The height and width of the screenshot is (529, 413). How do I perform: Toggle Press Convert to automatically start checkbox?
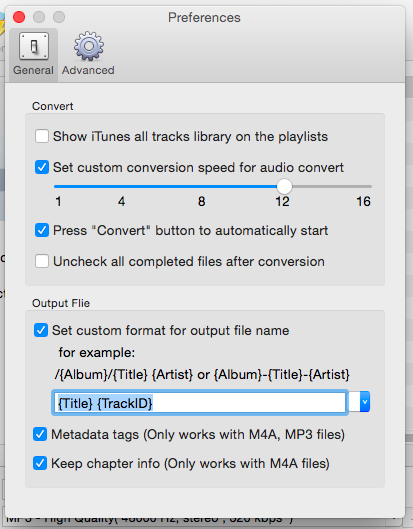(x=42, y=230)
